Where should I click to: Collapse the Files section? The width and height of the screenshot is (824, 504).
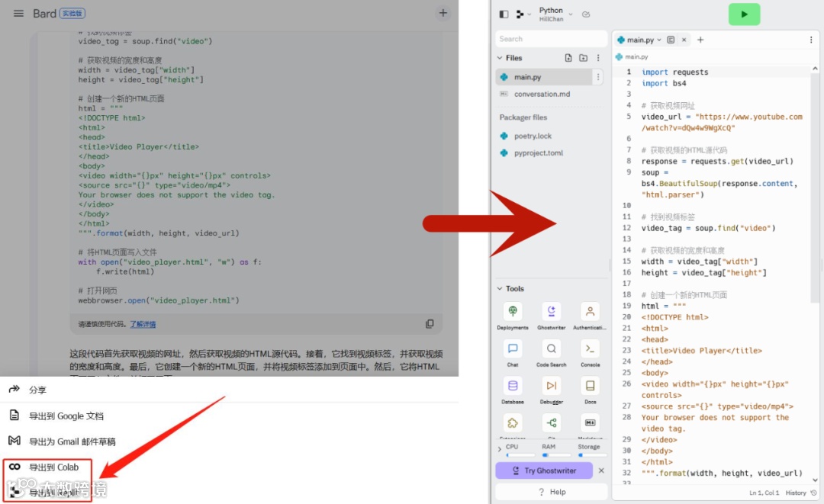click(500, 58)
